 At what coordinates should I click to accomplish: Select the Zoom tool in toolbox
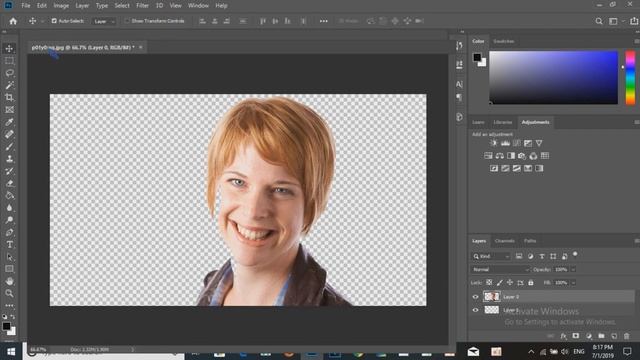(9, 293)
